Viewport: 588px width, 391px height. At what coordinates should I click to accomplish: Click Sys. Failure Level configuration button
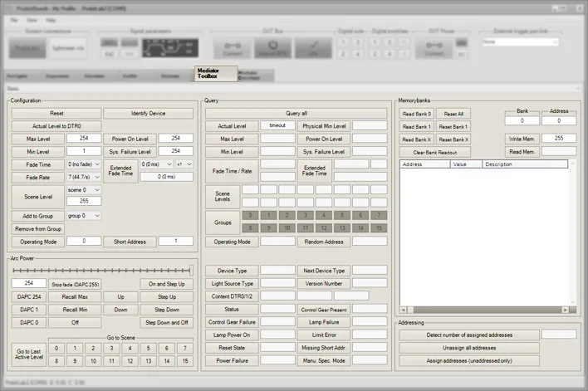[x=130, y=152]
